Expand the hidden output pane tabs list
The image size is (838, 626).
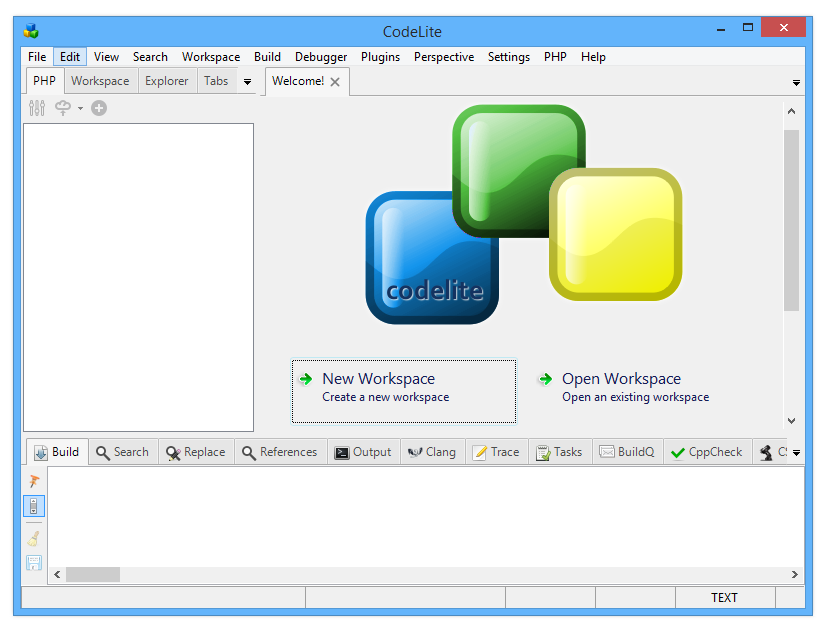click(796, 453)
